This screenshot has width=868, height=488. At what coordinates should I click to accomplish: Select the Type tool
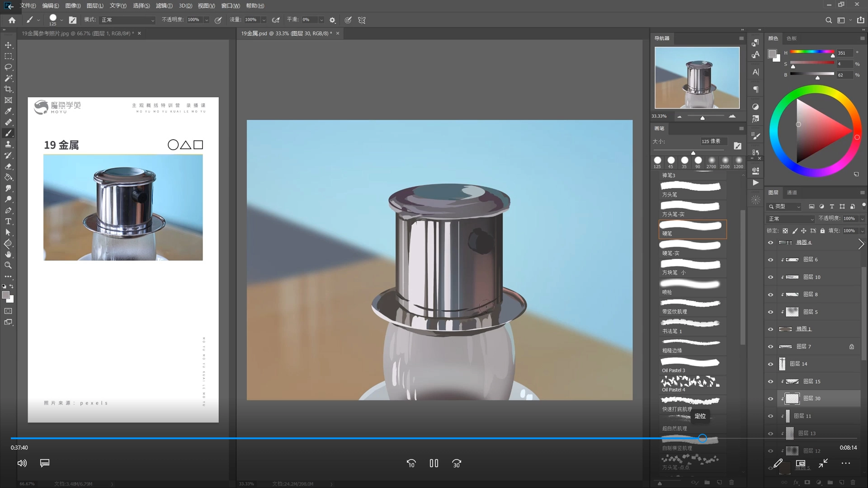pos(8,221)
